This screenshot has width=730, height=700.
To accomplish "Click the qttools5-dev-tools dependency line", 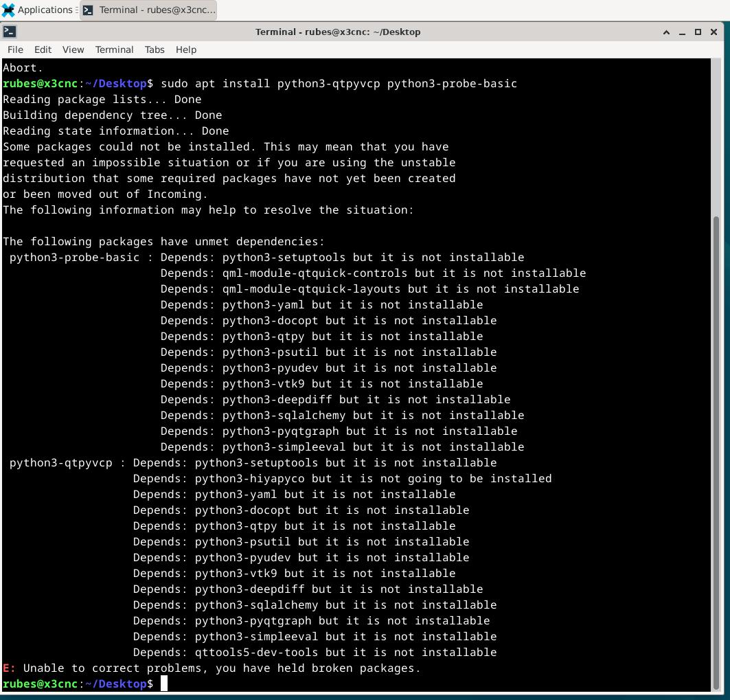I will (315, 652).
